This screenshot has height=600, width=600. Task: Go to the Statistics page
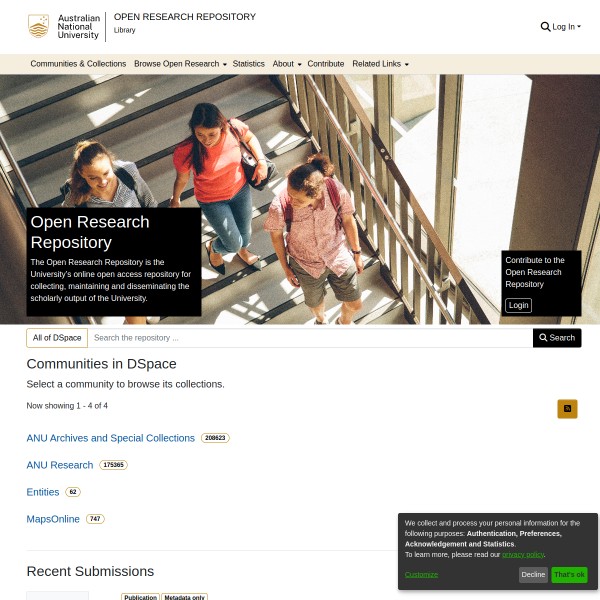click(248, 64)
